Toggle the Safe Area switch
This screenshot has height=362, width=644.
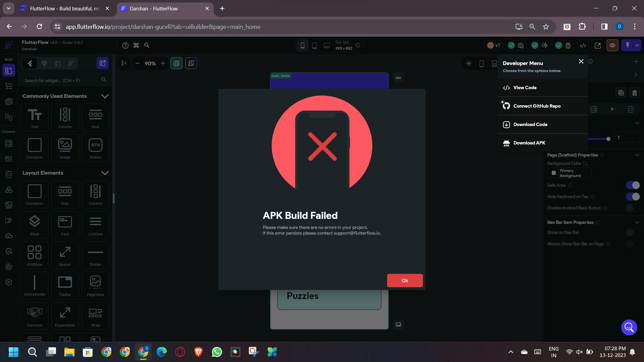tap(633, 185)
